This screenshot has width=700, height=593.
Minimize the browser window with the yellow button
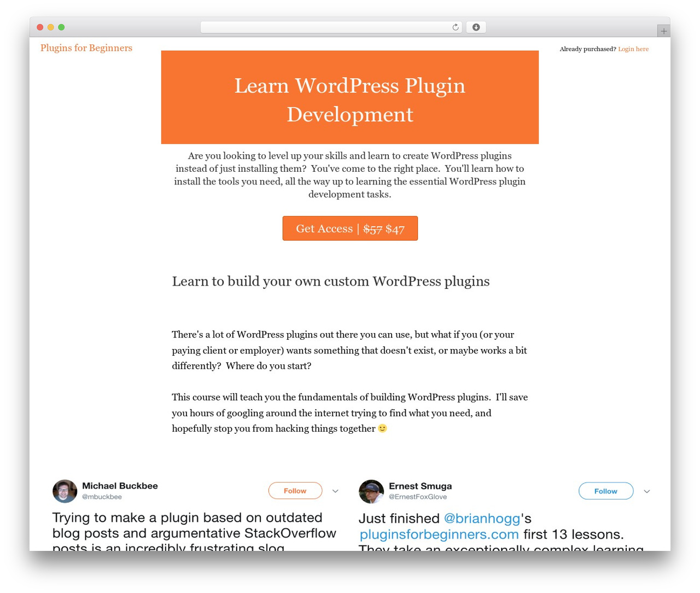(51, 27)
